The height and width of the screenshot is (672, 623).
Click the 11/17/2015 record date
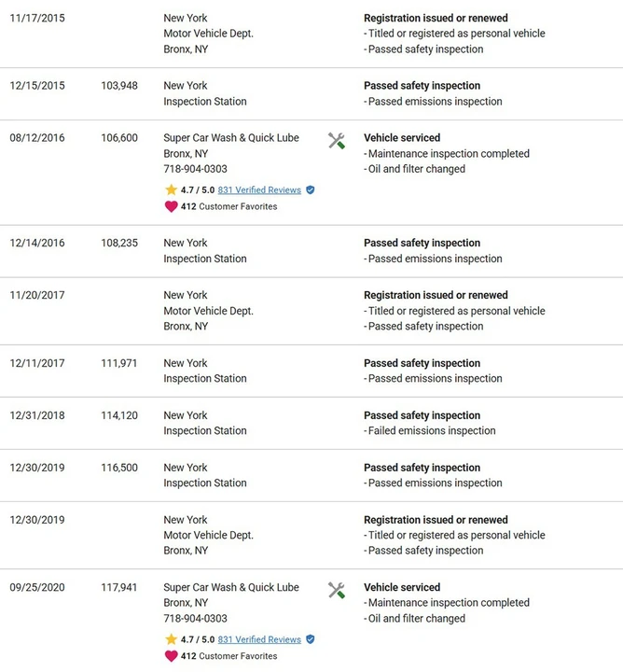point(37,18)
